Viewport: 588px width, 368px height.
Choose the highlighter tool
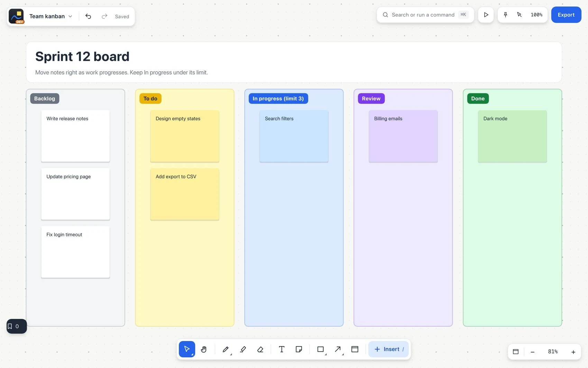click(243, 349)
